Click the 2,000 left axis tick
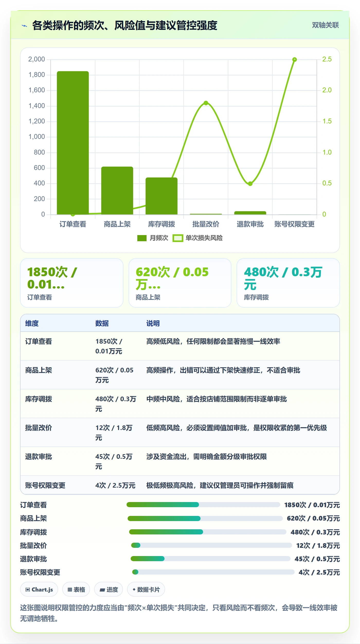 (x=37, y=59)
